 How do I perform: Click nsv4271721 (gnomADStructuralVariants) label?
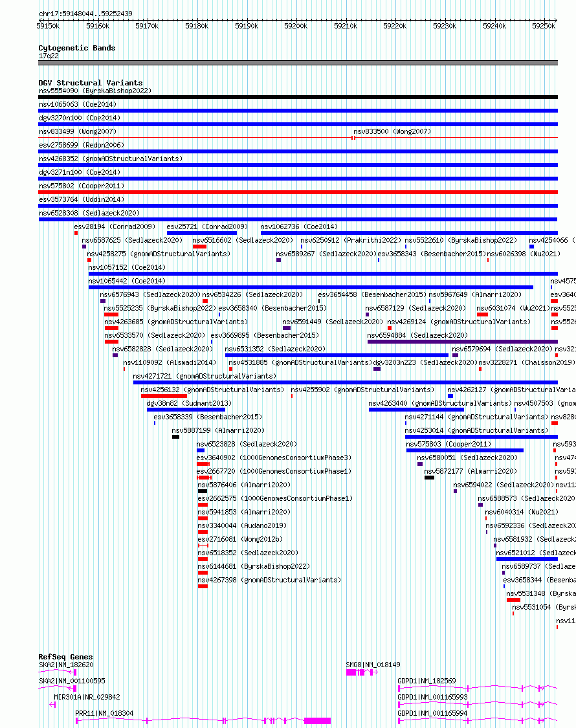[x=205, y=376]
